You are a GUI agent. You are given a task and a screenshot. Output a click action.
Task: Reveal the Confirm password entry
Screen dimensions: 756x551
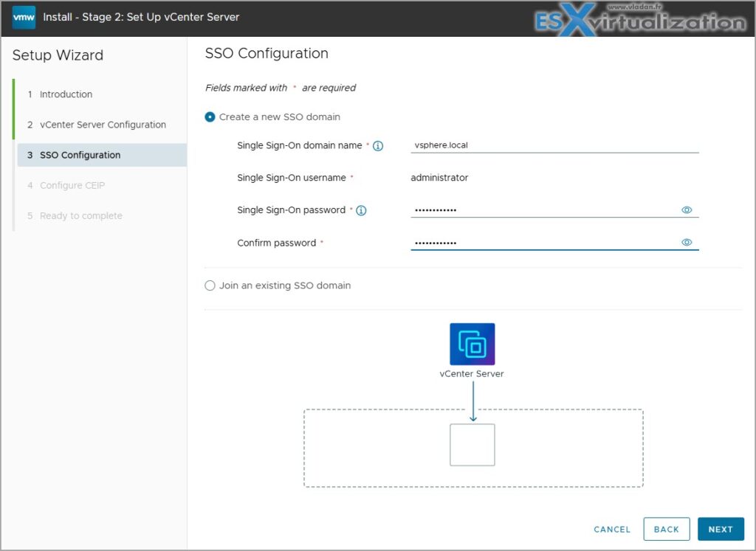click(x=687, y=242)
